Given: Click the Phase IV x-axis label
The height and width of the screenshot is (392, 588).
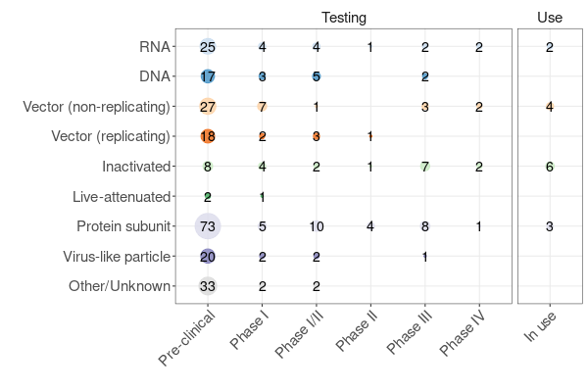Looking at the screenshot, I should coord(459,335).
